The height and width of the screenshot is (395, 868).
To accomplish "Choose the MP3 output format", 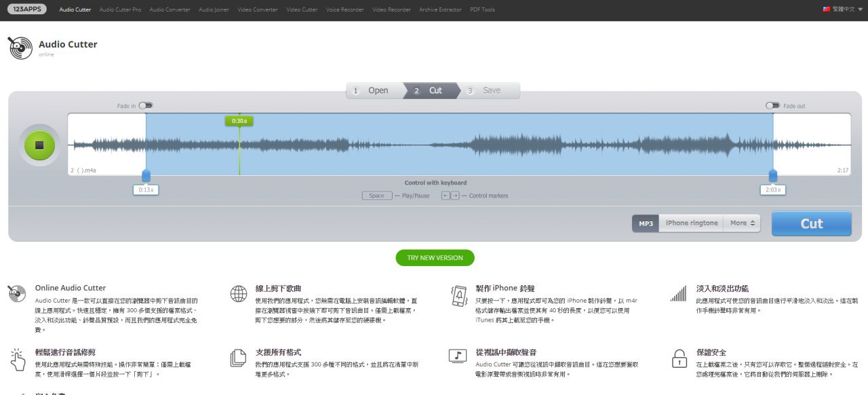I will (x=646, y=223).
